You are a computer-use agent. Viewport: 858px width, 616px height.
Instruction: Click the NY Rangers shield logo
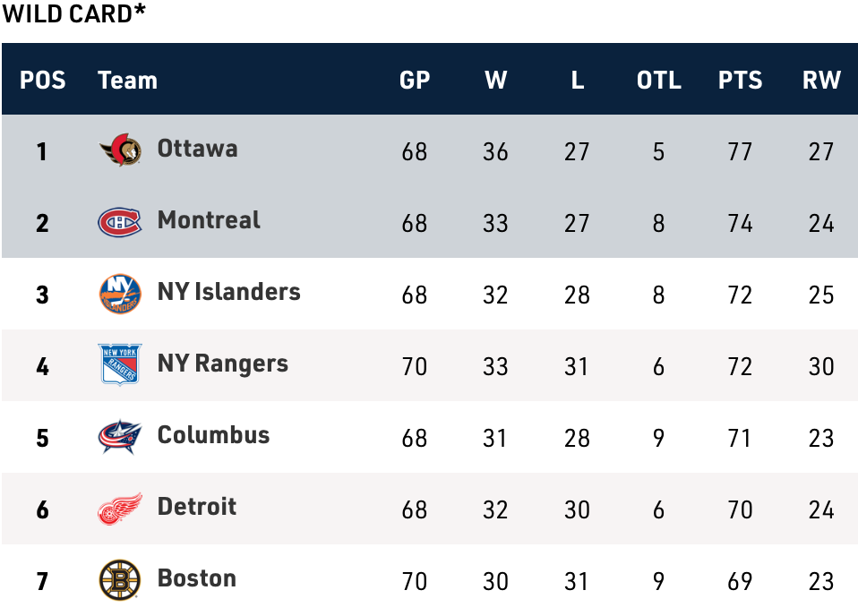(120, 365)
